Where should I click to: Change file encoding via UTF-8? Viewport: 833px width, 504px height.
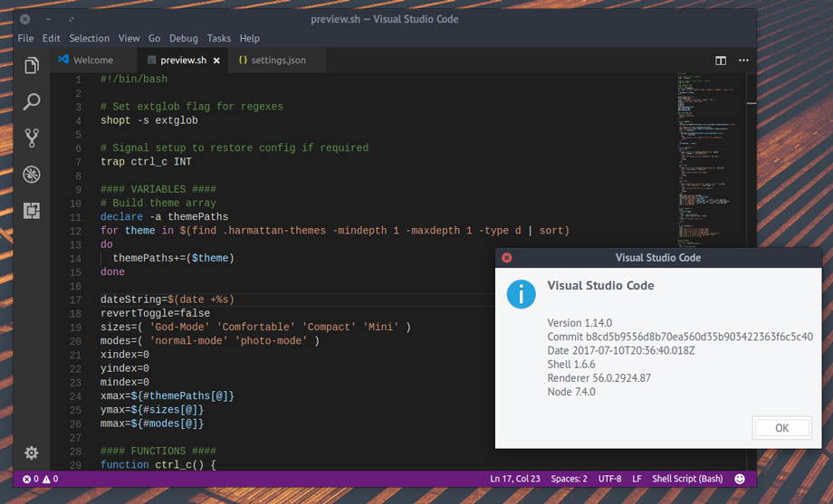(609, 479)
